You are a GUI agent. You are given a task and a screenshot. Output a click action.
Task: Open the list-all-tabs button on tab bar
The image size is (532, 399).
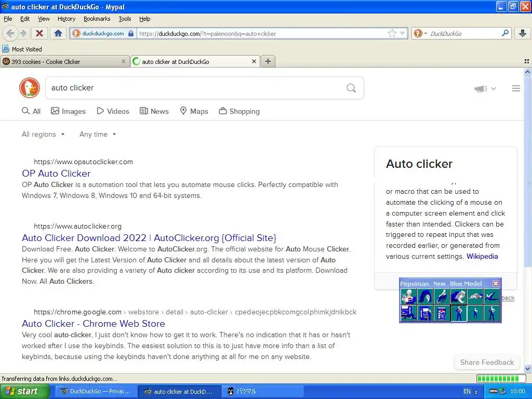(x=527, y=61)
